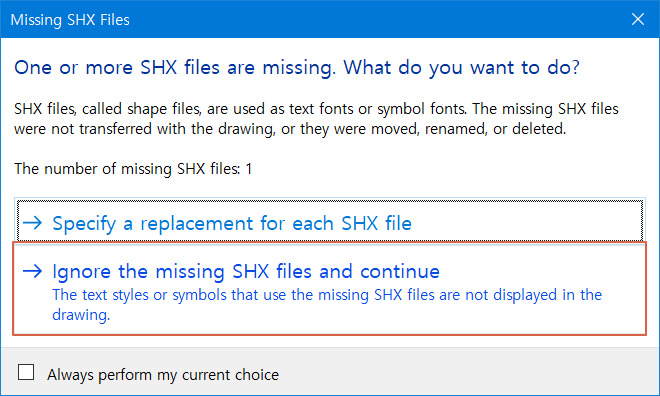This screenshot has width=660, height=396.
Task: Click the Ignore option's description about text styles
Action: 327,305
